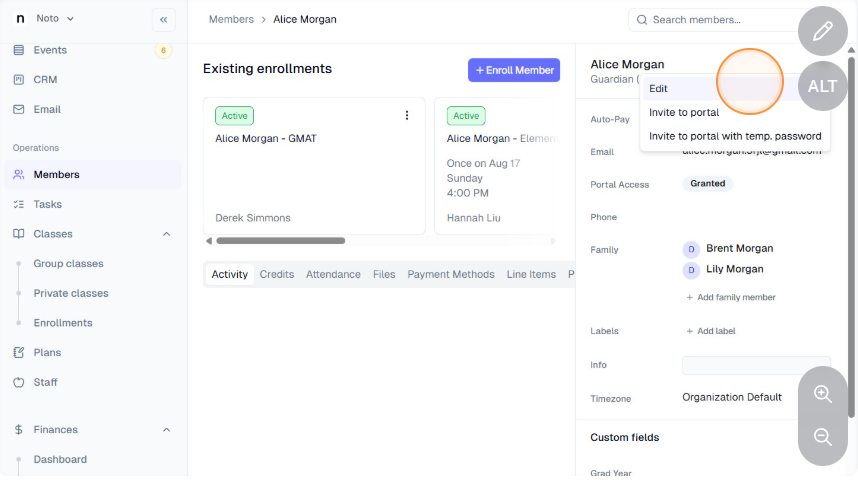858x483 pixels.
Task: Switch to Line Items tab
Action: tap(531, 275)
